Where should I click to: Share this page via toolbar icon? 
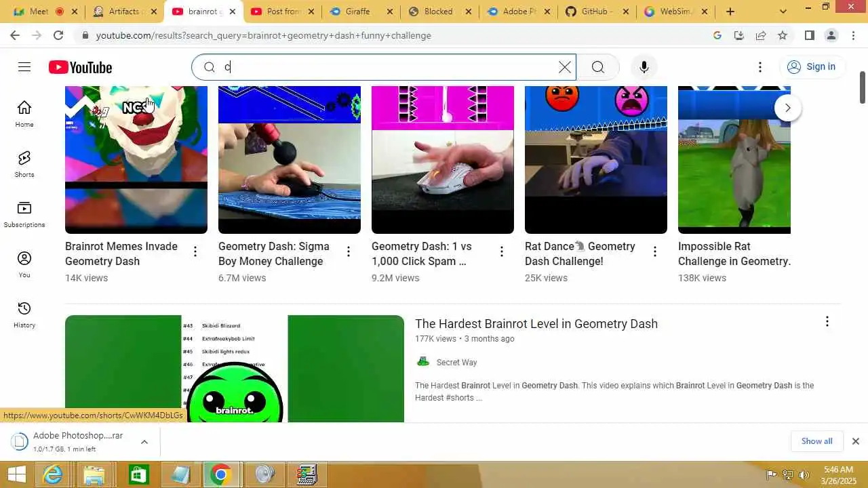pyautogui.click(x=761, y=35)
